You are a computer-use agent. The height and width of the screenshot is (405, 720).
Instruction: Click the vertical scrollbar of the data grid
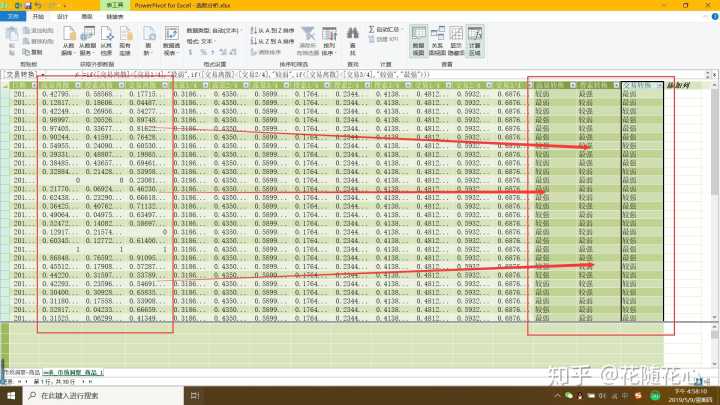coord(715,200)
